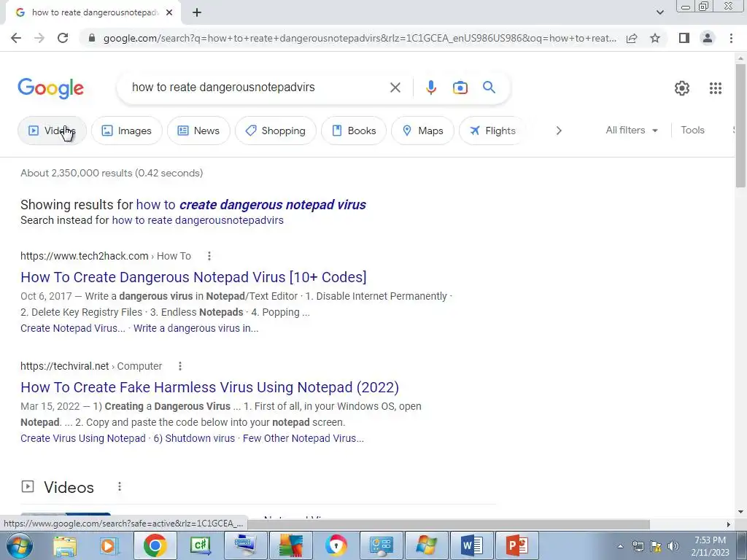
Task: Go back to previous page
Action: 16,38
